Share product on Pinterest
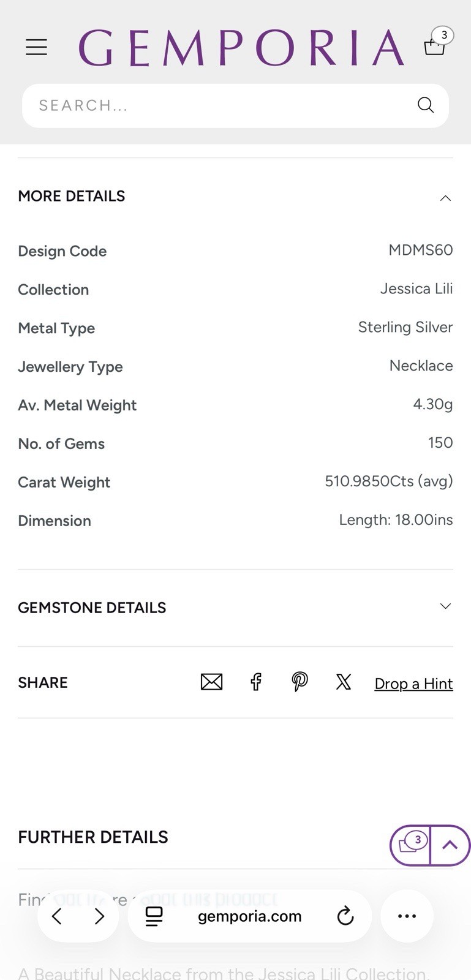The width and height of the screenshot is (471, 980). click(x=300, y=682)
